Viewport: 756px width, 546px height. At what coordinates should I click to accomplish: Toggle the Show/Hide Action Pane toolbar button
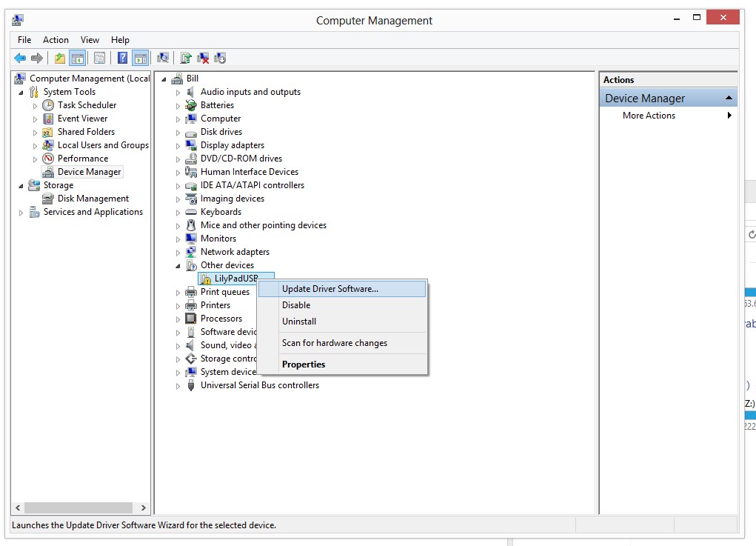click(140, 59)
